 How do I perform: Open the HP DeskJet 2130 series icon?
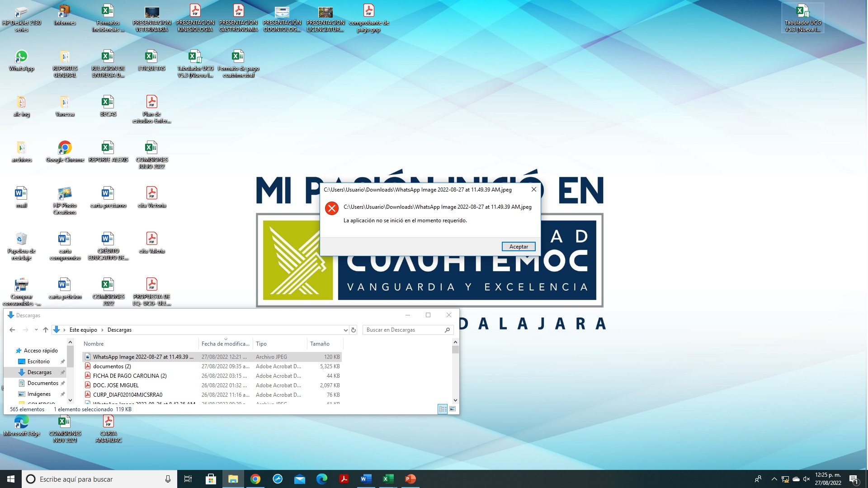click(21, 18)
